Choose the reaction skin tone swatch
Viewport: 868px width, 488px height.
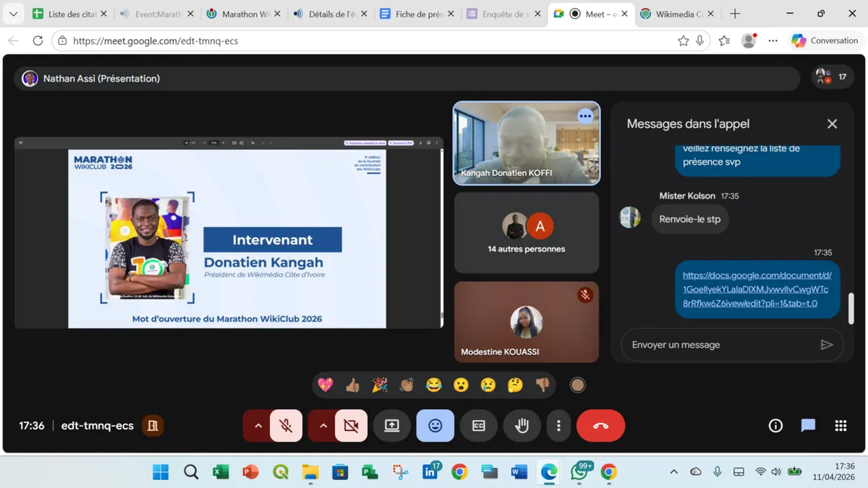[577, 385]
